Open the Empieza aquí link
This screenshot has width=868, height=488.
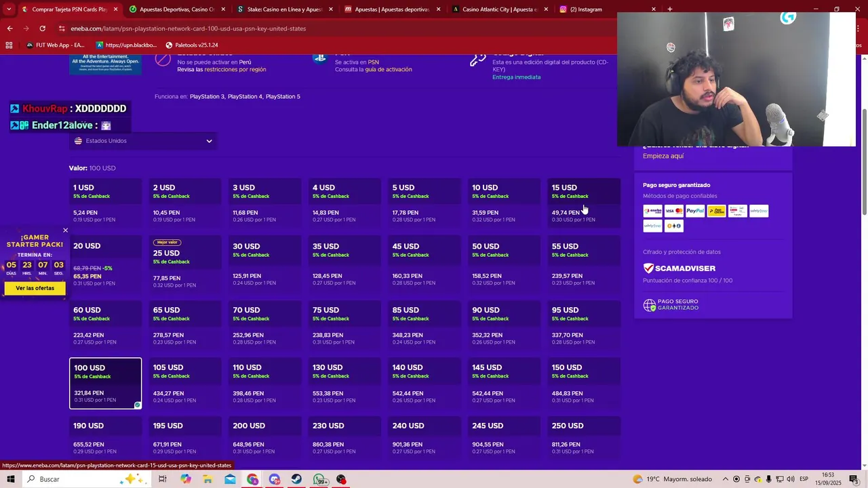pos(663,156)
